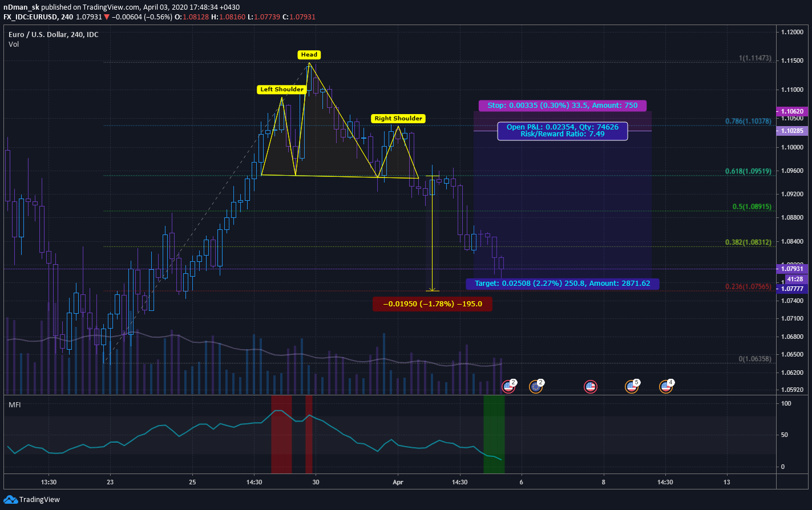Click the Vol indicator label

14,44
